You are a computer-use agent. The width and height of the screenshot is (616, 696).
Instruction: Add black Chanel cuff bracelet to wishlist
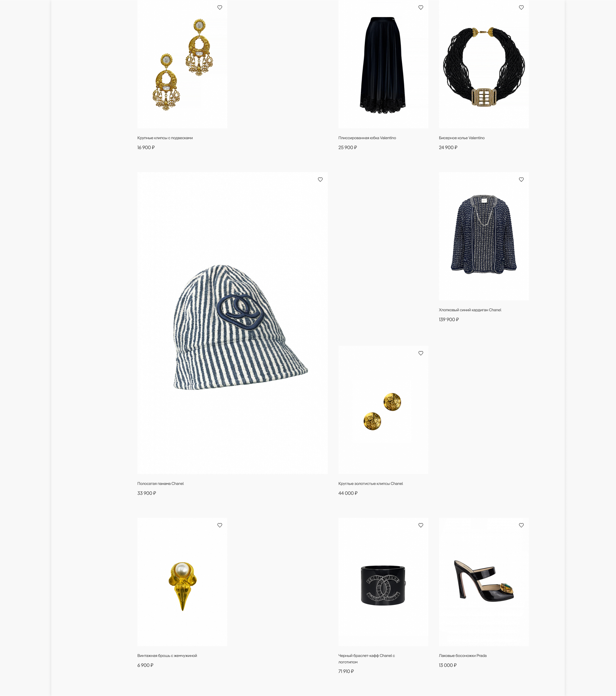tap(421, 525)
